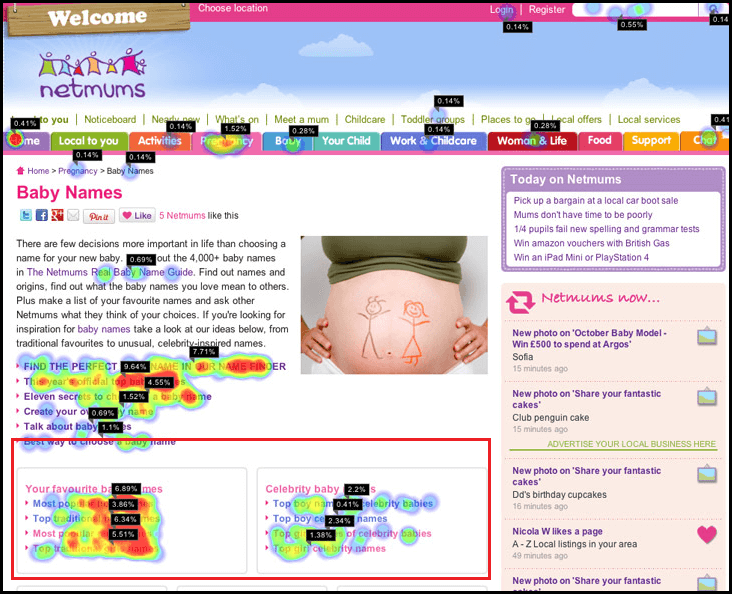Click Top girl names of celebrity babies link
Screen dimensions: 732x594
pos(352,533)
